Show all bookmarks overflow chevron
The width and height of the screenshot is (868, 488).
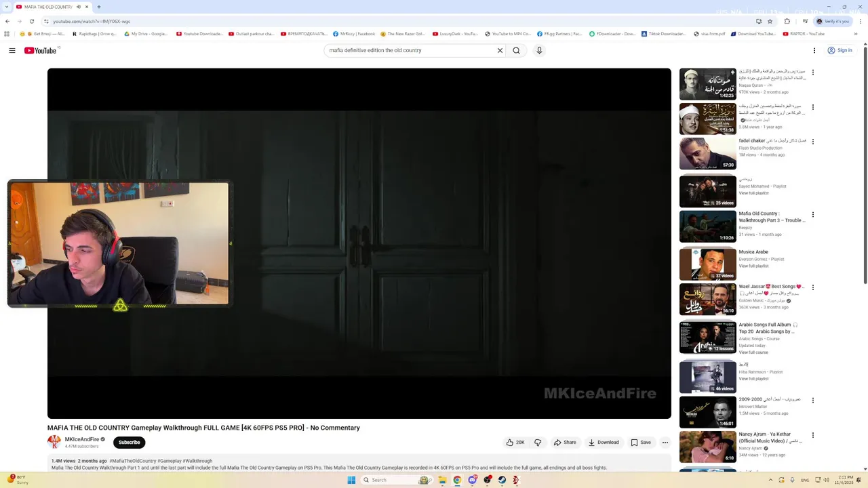pyautogui.click(x=856, y=34)
